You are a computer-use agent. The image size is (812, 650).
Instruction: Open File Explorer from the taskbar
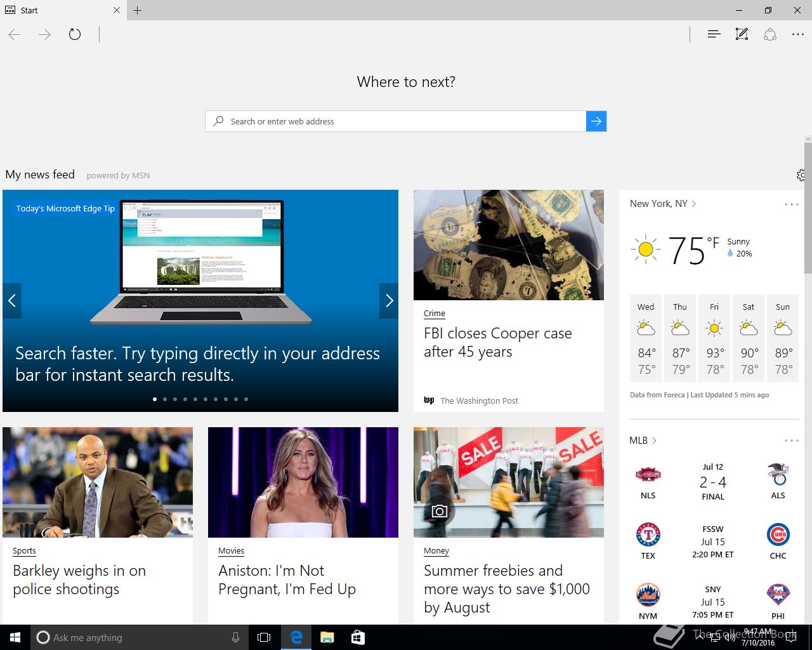coord(327,637)
